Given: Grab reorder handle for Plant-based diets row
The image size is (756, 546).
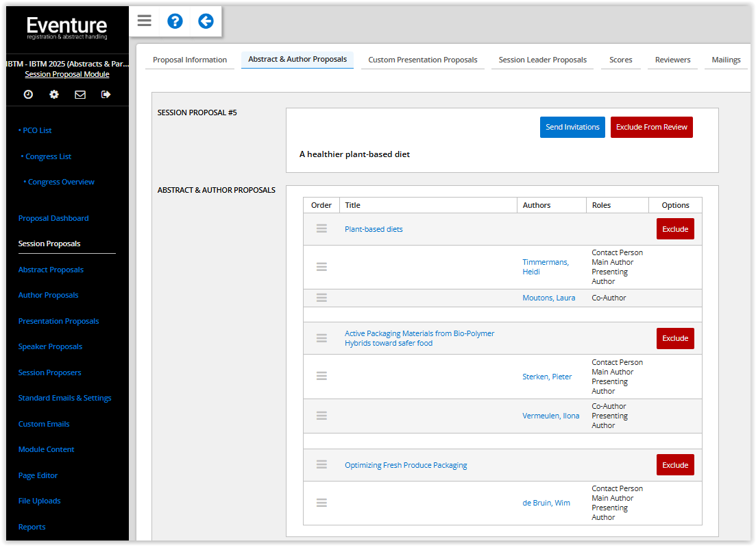Looking at the screenshot, I should point(321,228).
